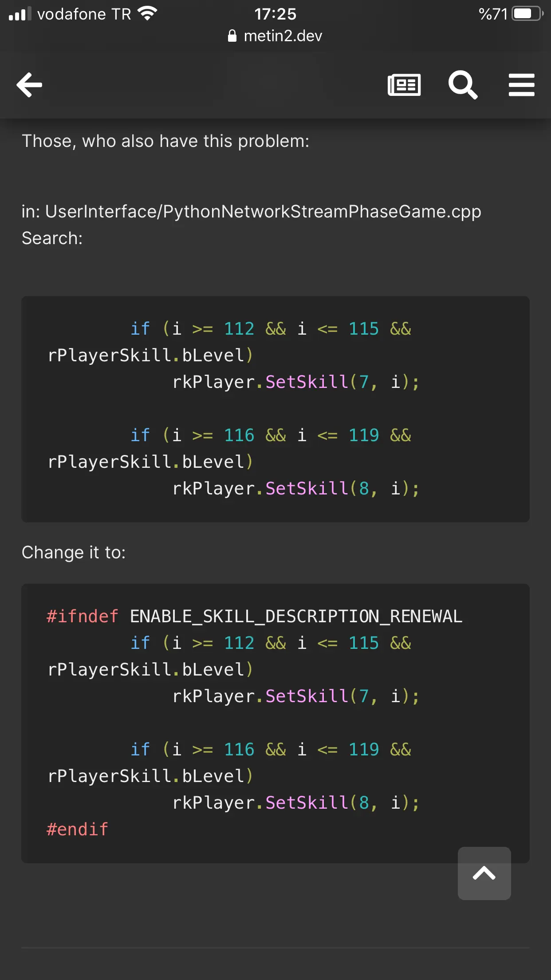Image resolution: width=551 pixels, height=980 pixels.
Task: Click the #endif line in code
Action: [x=78, y=829]
